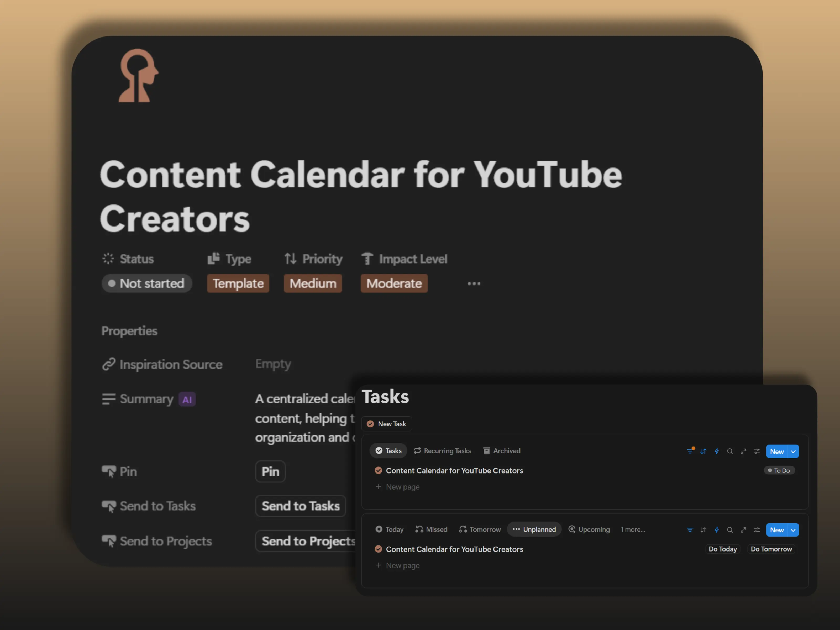Switch to the Recurring Tasks tab
This screenshot has width=840, height=630.
[x=442, y=451]
